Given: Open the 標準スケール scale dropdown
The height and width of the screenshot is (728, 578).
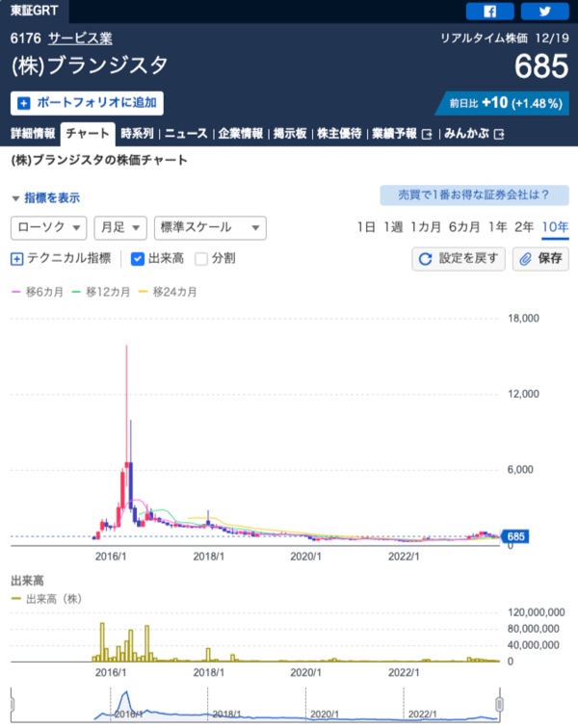Looking at the screenshot, I should click(x=209, y=227).
